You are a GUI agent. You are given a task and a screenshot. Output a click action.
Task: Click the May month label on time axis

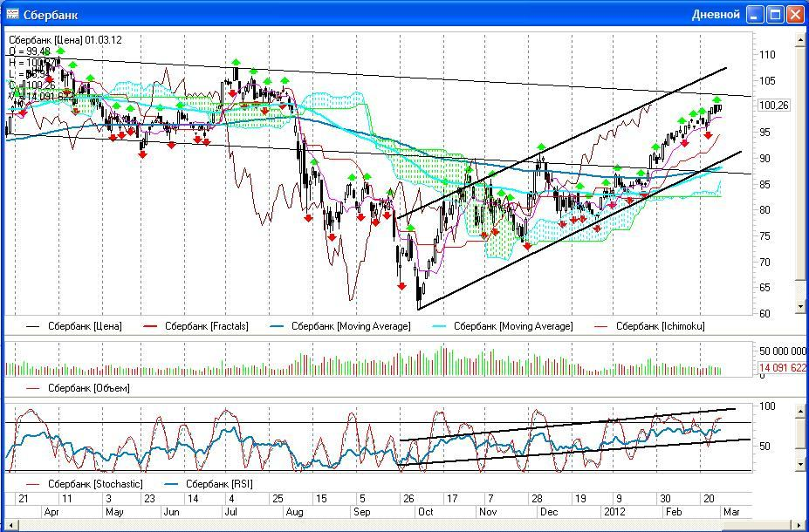pos(114,512)
